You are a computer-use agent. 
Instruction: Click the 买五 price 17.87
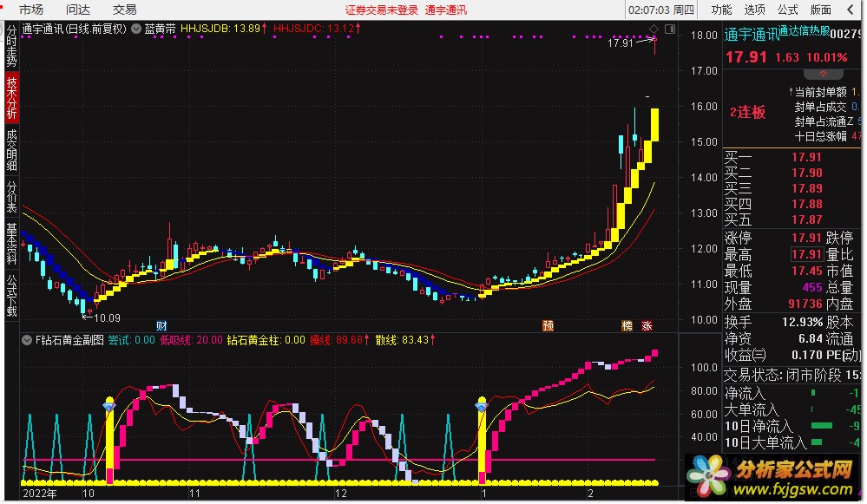coord(807,219)
